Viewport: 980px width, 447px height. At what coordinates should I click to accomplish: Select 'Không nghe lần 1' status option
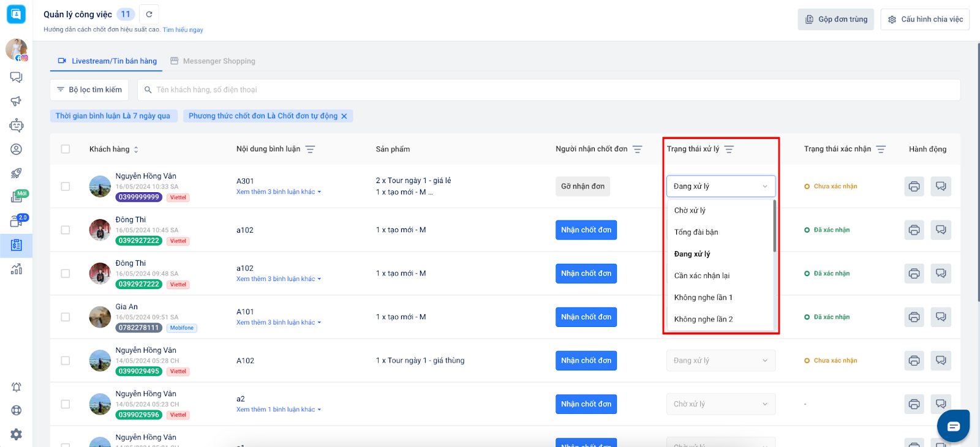tap(703, 298)
